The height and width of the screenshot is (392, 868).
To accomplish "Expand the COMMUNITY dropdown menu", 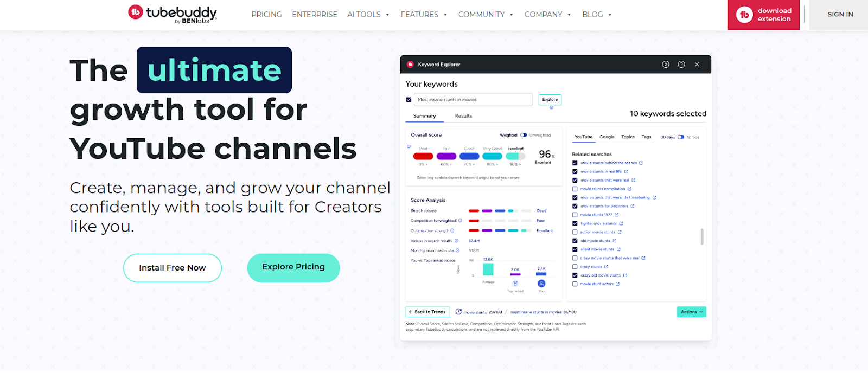I will 486,15.
